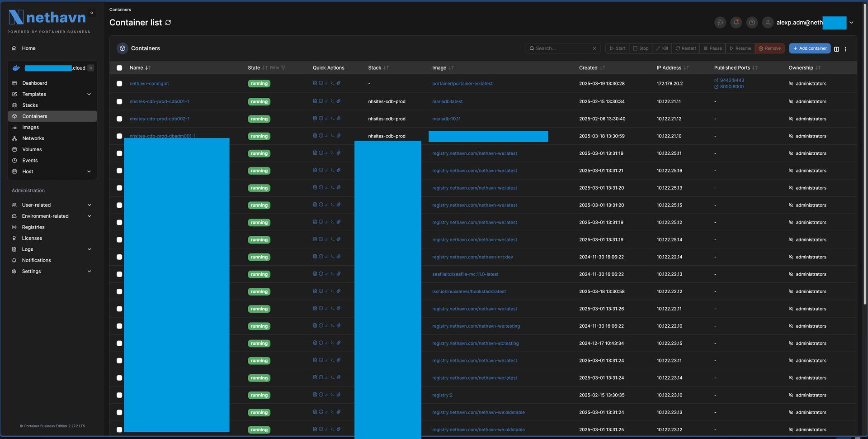Image resolution: width=868 pixels, height=439 pixels.
Task: Open table column settings icon
Action: click(x=836, y=49)
